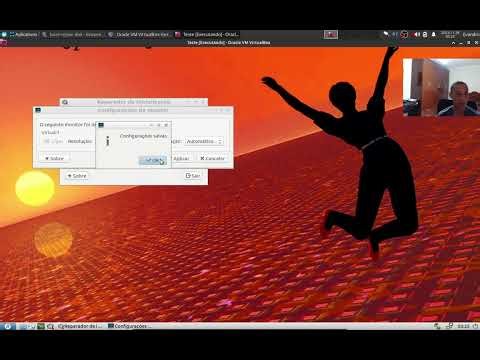
Task: Click the Cancelar button in the monitor settings window
Action: (x=212, y=158)
